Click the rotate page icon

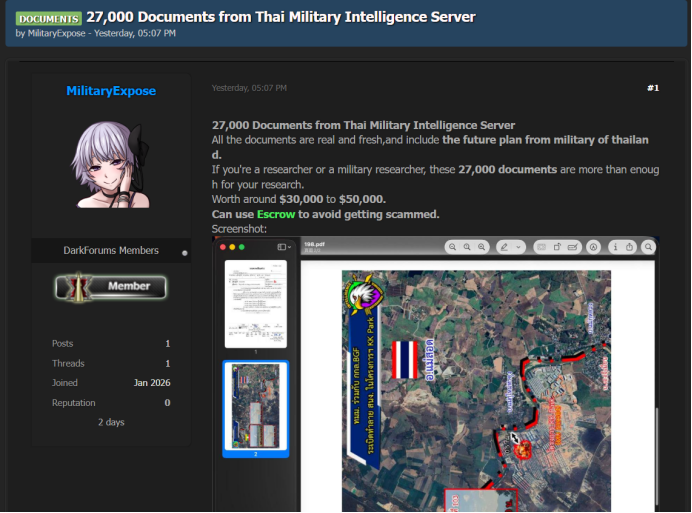pos(556,247)
